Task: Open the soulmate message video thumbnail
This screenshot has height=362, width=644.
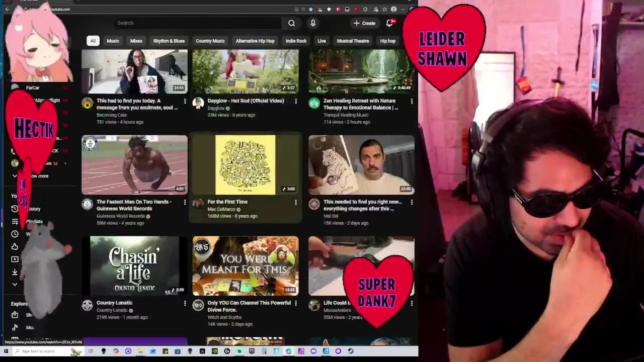Action: (134, 71)
